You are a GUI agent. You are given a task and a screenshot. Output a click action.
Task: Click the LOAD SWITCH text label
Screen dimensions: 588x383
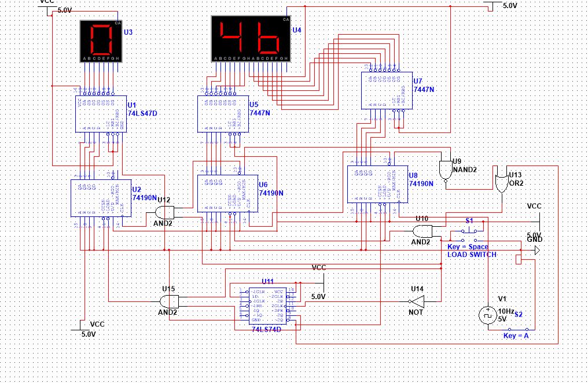(x=472, y=255)
